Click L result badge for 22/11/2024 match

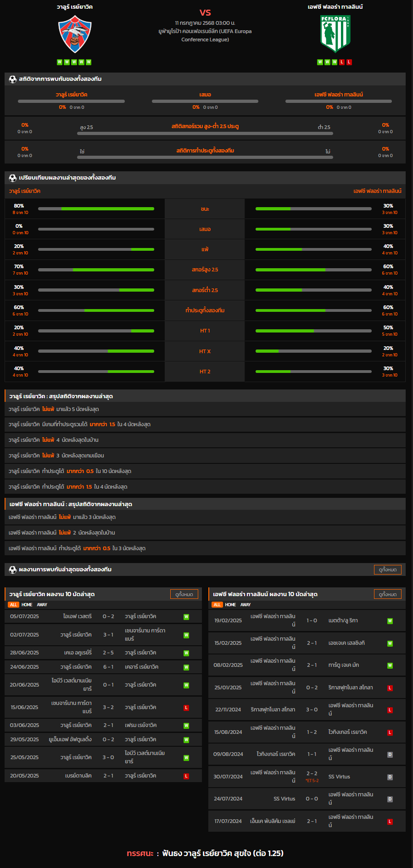click(x=390, y=710)
